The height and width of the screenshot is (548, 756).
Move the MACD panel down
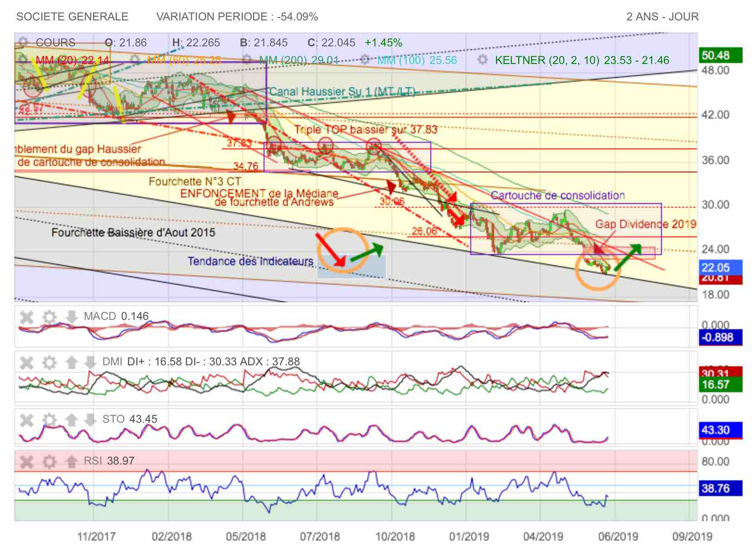tap(71, 317)
